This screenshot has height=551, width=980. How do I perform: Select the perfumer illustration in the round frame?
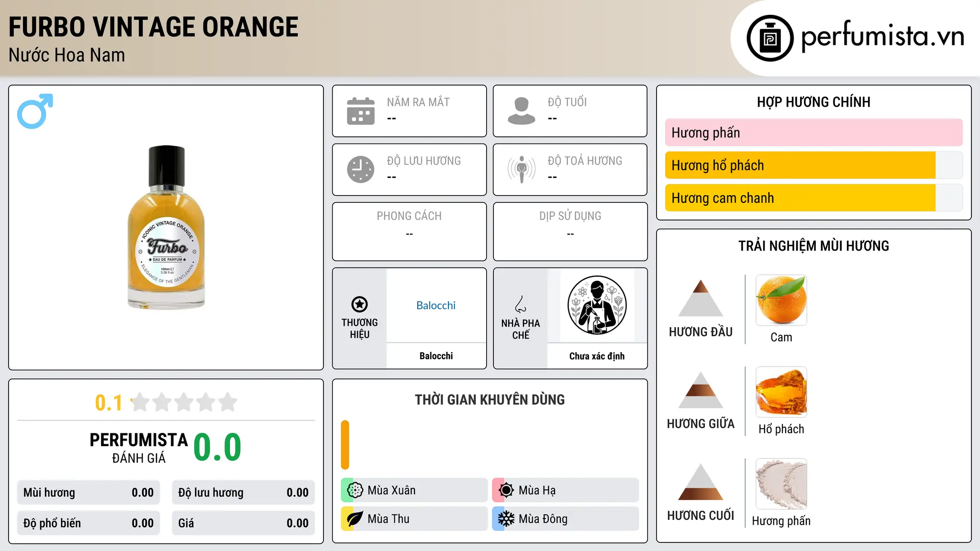click(597, 305)
